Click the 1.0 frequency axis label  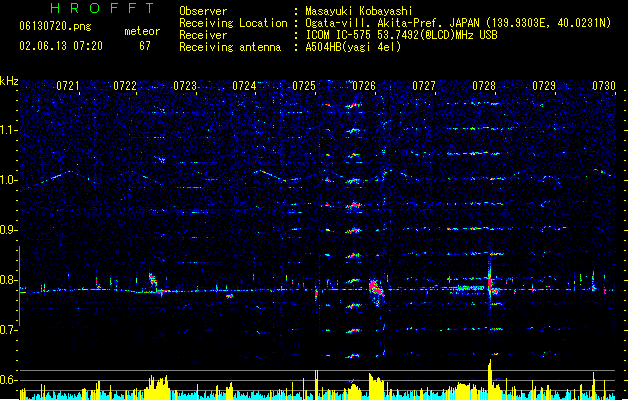pos(9,180)
